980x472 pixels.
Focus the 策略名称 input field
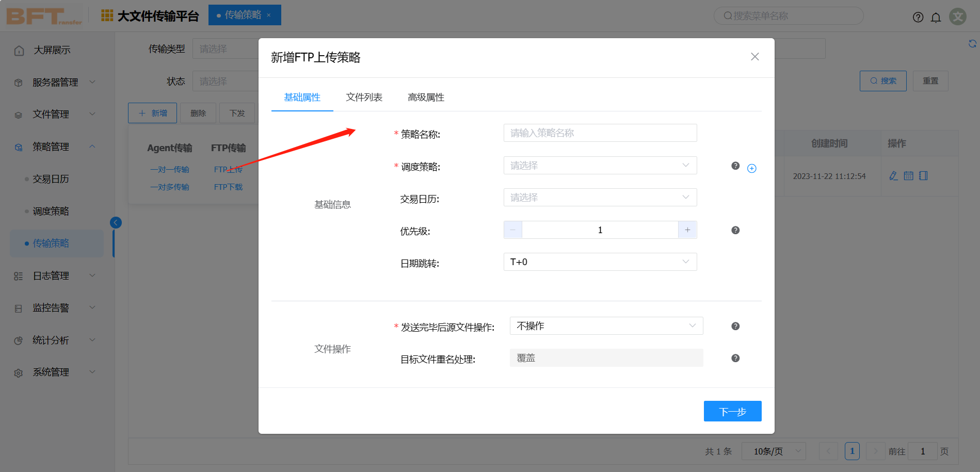pos(600,133)
